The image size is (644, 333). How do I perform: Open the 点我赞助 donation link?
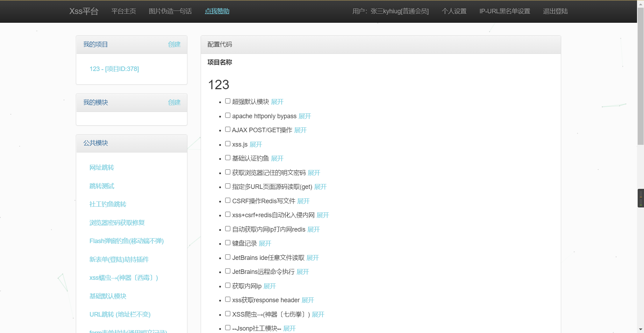pos(217,11)
